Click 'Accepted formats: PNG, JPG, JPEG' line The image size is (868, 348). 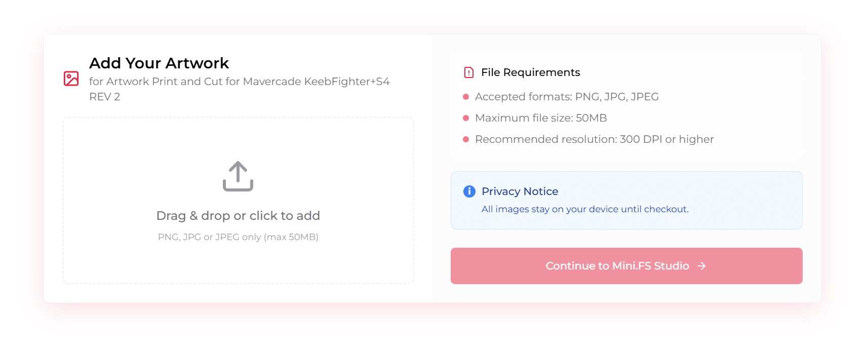pyautogui.click(x=567, y=97)
